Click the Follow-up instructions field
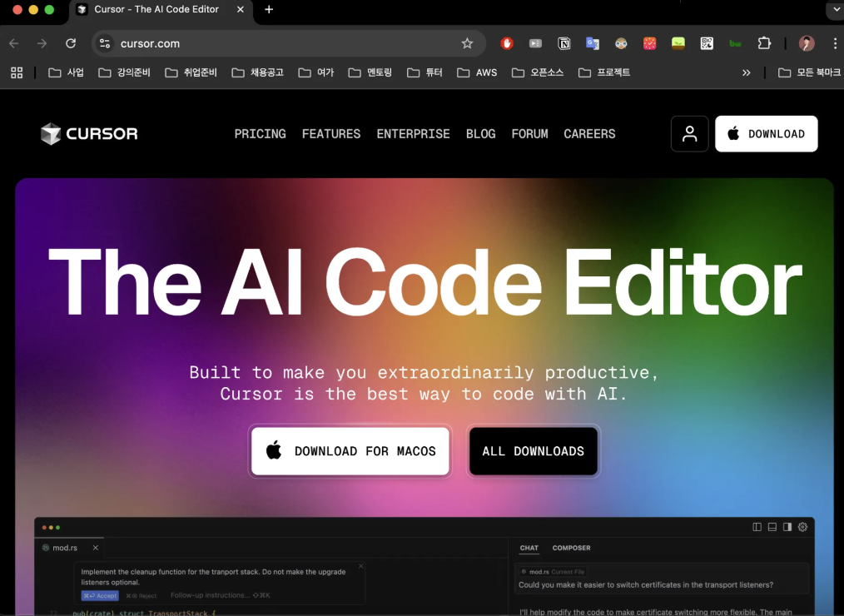The width and height of the screenshot is (844, 616). pos(221,595)
